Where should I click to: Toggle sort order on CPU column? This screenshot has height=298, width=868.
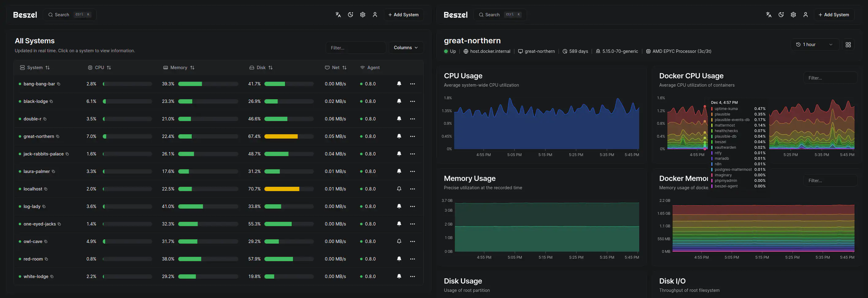pyautogui.click(x=109, y=67)
